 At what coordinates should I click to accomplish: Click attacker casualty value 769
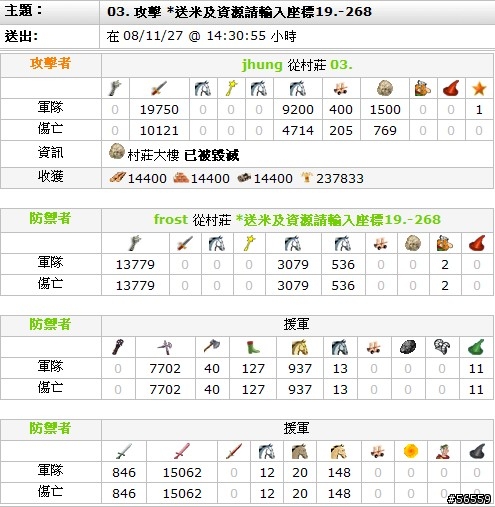(x=385, y=130)
